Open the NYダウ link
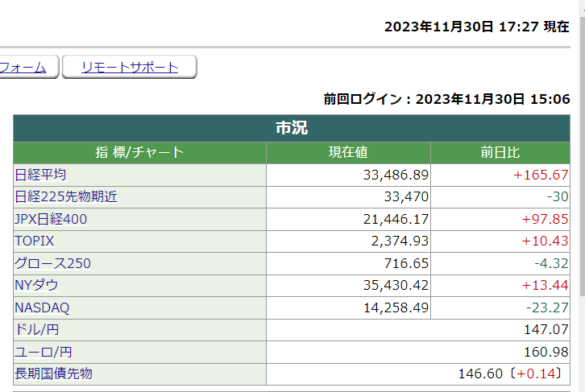Viewport: 585px width, 392px height. click(x=36, y=285)
